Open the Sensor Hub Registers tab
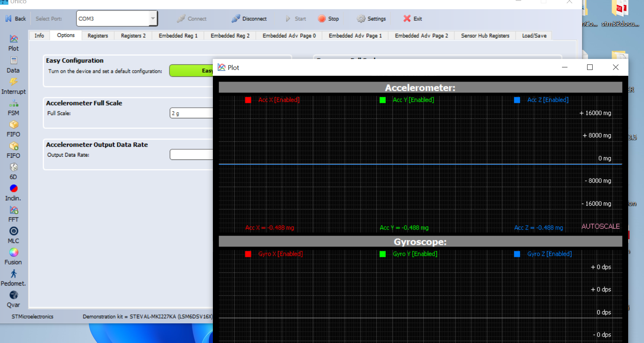The image size is (644, 343). pos(485,35)
